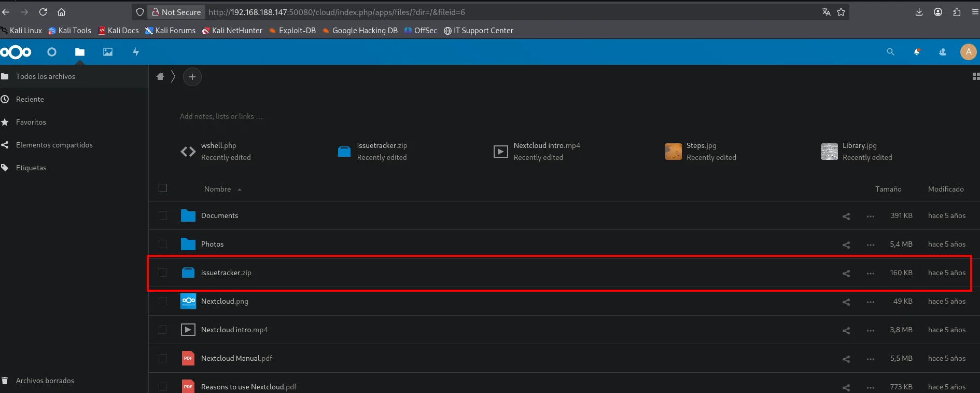Click the notes field "Add notes, lists or links"

(x=221, y=116)
